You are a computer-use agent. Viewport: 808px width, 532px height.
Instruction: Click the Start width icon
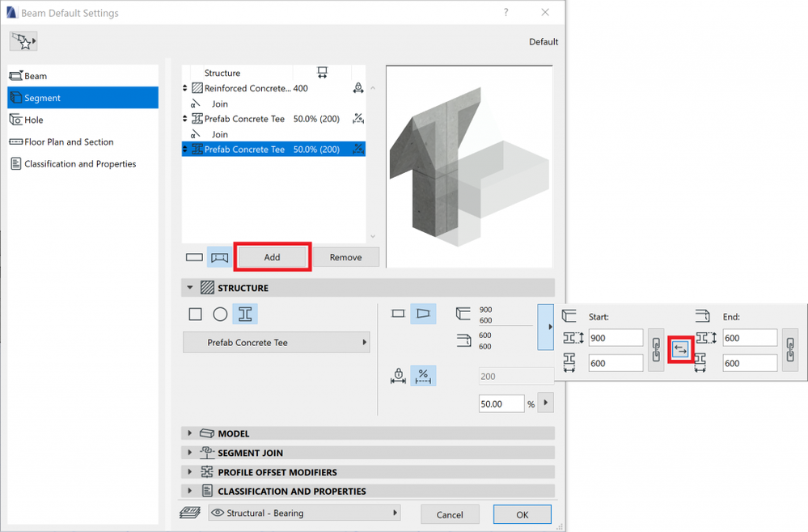tap(569, 363)
